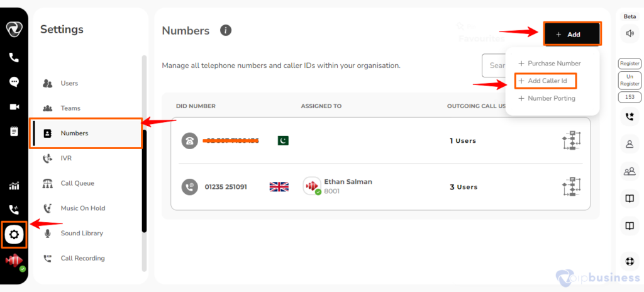Image resolution: width=644 pixels, height=292 pixels.
Task: Select Add Caller Id from menu
Action: (547, 81)
